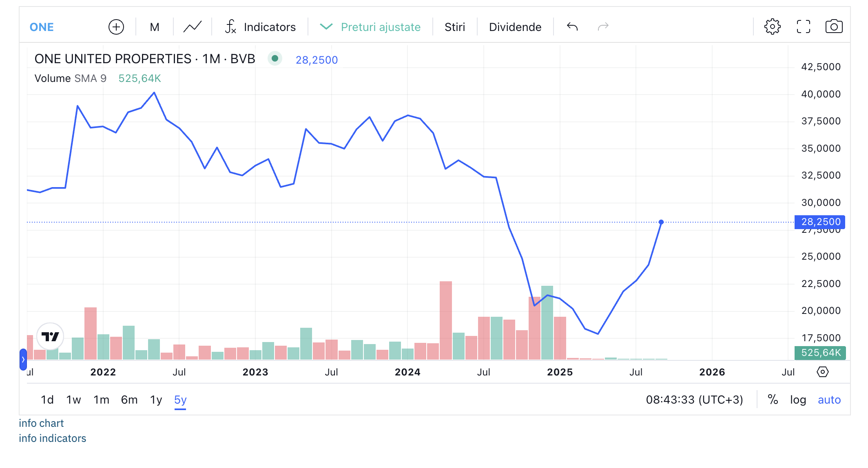Open the Indicators menu
Screen dimensions: 868x468
pos(260,27)
